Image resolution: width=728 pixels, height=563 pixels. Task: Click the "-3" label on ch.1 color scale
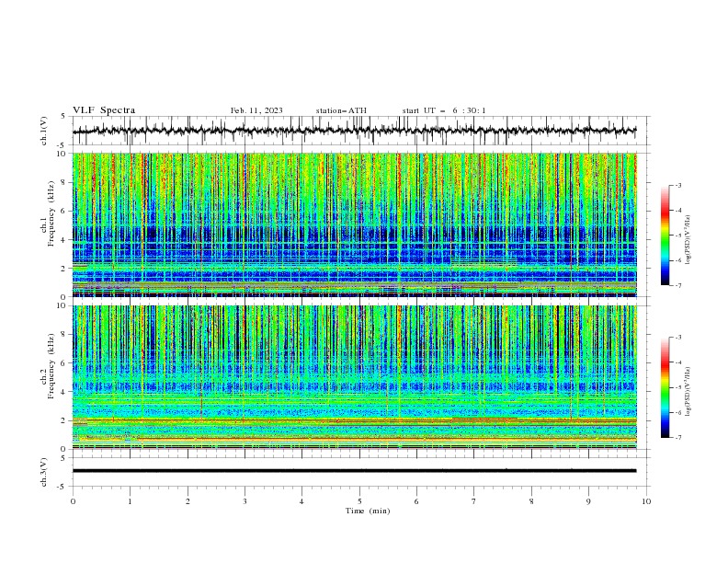(678, 185)
